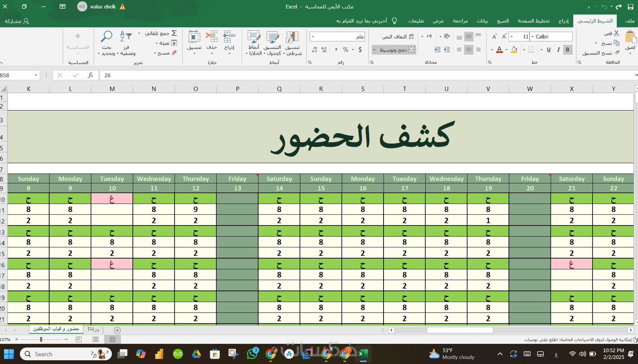This screenshot has height=364, width=638.
Task: Click Decrease Decimal icon
Action: [314, 50]
